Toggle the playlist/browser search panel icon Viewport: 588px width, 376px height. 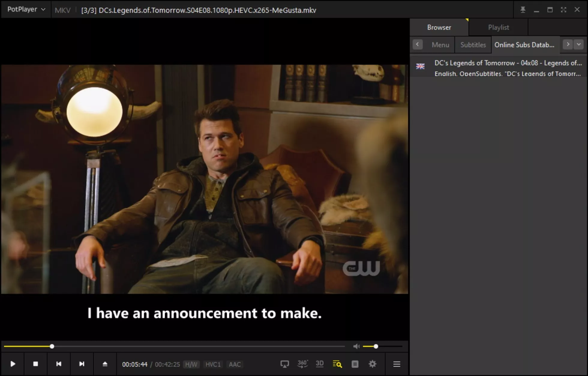click(337, 364)
